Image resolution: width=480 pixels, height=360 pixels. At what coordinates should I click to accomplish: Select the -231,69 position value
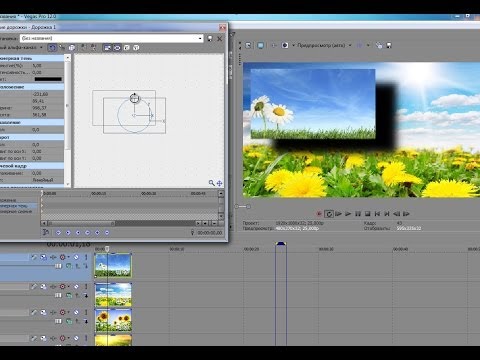click(x=40, y=94)
